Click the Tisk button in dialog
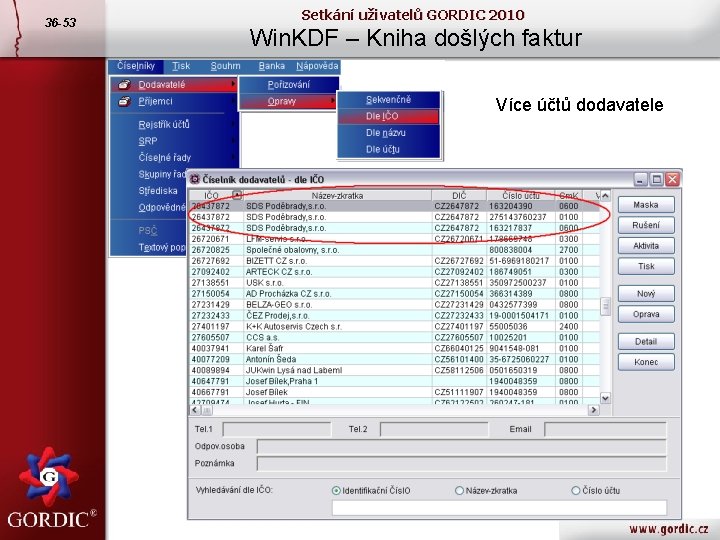This screenshot has width=720, height=540. [646, 266]
